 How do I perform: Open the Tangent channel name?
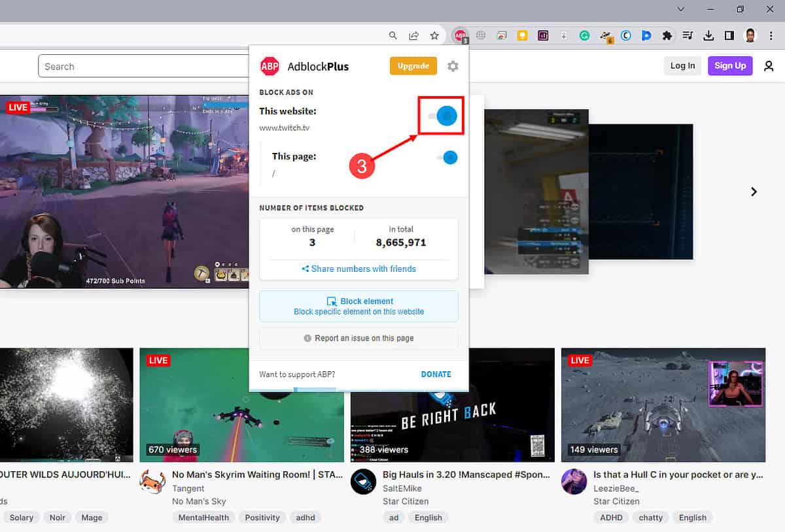coord(188,488)
